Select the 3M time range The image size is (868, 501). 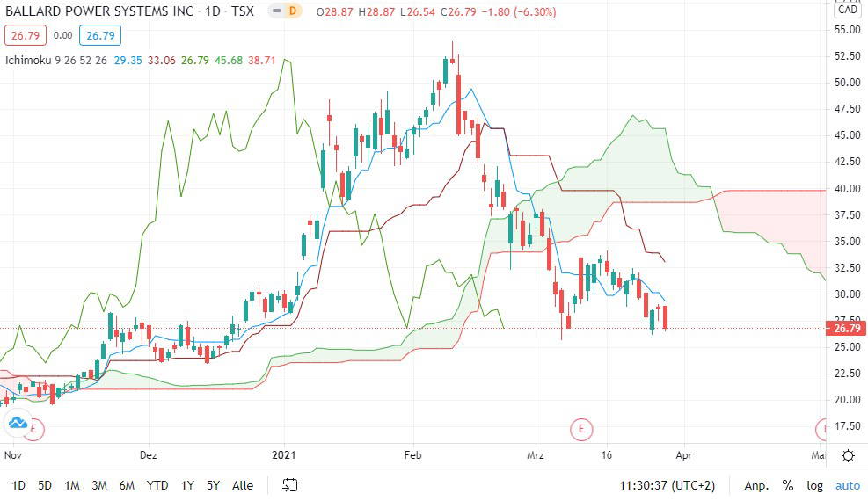pos(99,485)
